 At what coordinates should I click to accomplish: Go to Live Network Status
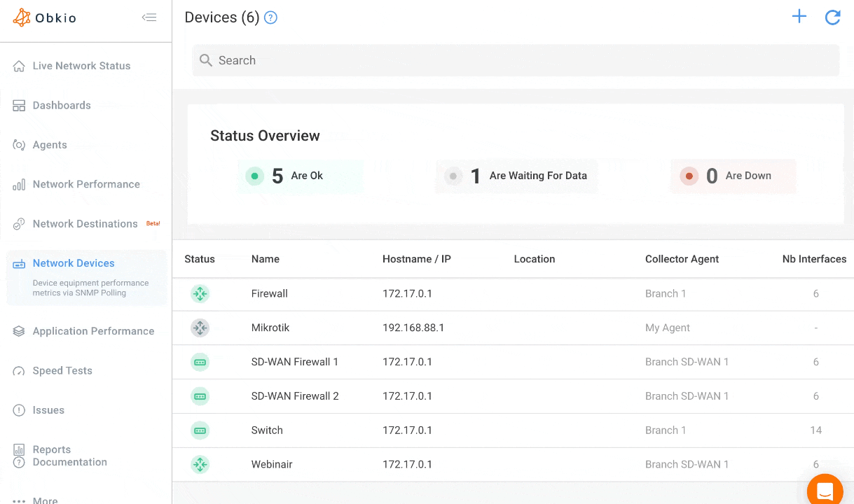[x=81, y=66]
